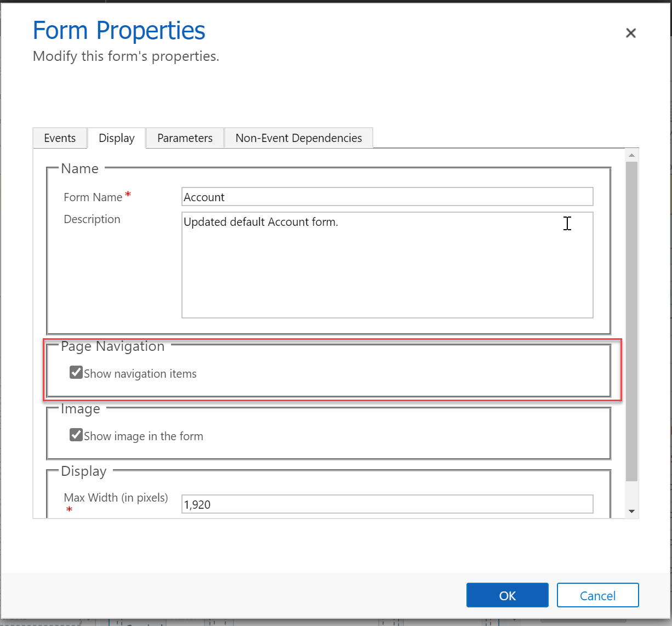Click the highlighted Page Navigation section
672x626 pixels.
(332, 371)
